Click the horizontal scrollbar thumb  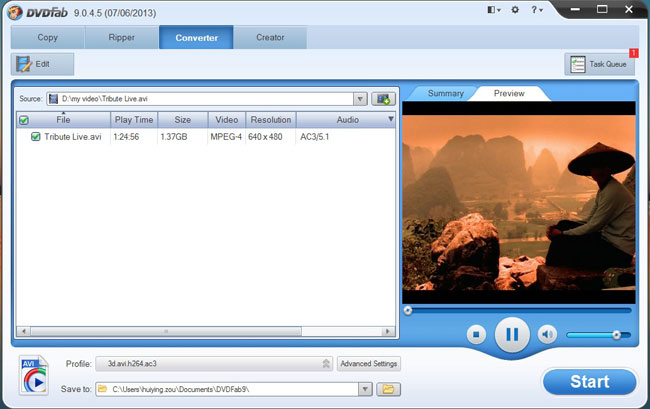click(x=166, y=331)
